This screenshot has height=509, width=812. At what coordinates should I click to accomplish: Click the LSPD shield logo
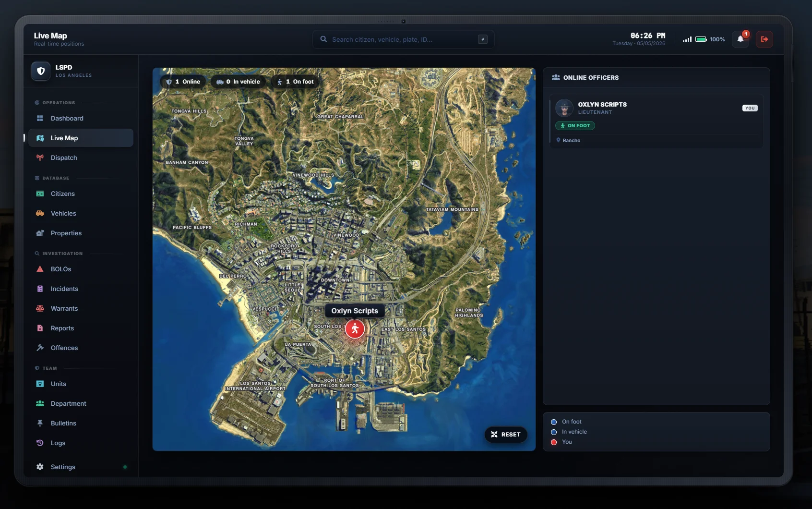click(x=41, y=71)
